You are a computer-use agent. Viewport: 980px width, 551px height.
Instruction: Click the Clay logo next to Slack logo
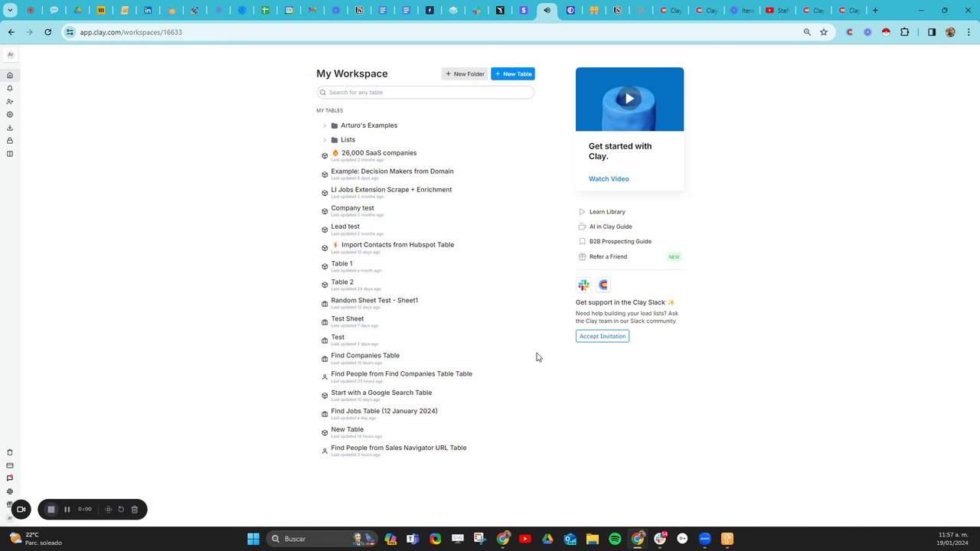coord(603,285)
